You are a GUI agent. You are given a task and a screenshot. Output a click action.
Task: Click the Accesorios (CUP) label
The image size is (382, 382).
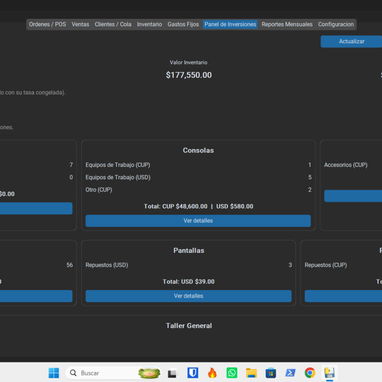pos(346,165)
